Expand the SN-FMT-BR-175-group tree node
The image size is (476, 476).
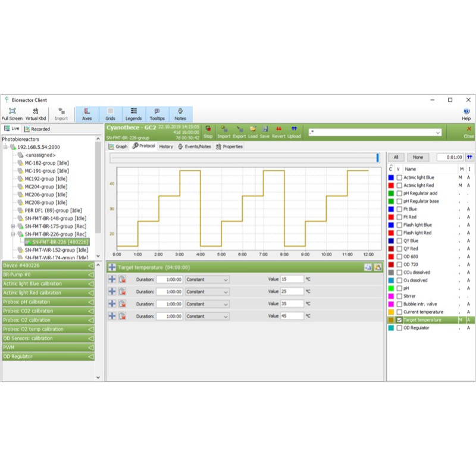(13, 226)
